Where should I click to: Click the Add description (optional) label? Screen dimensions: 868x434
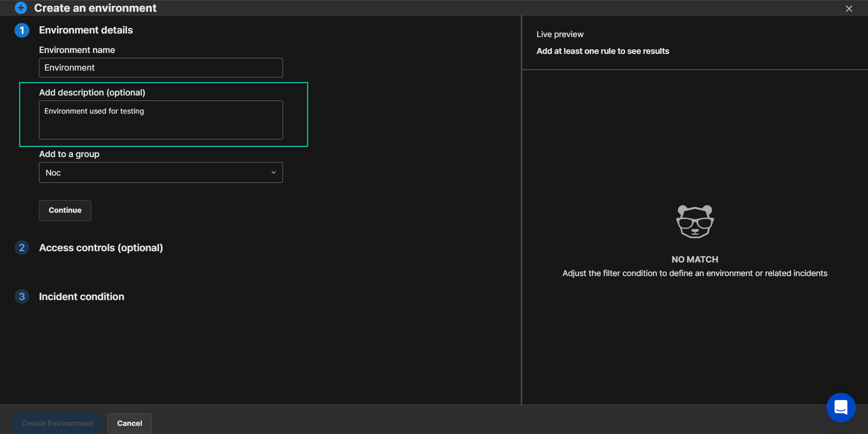click(92, 93)
